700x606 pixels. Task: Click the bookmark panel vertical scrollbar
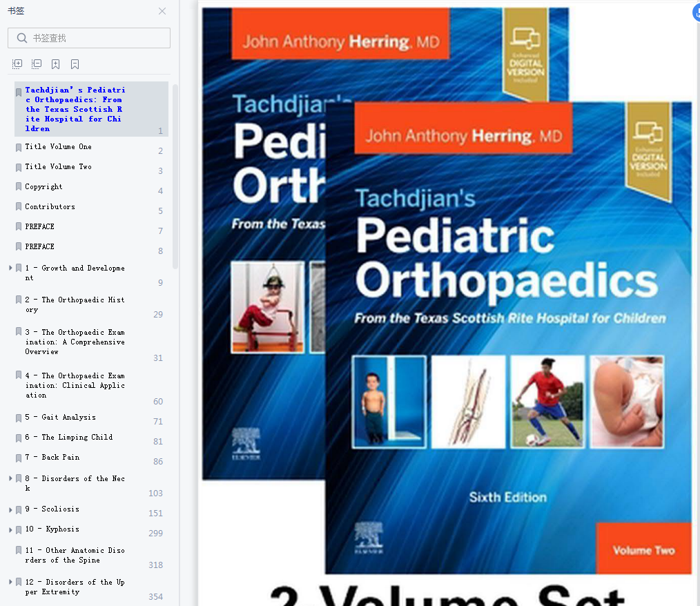[x=175, y=176]
